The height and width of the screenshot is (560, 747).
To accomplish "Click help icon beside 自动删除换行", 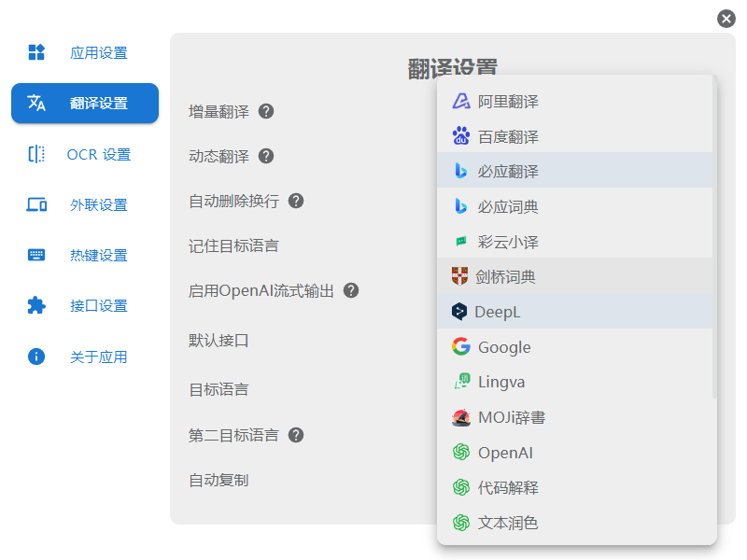I will tap(296, 201).
